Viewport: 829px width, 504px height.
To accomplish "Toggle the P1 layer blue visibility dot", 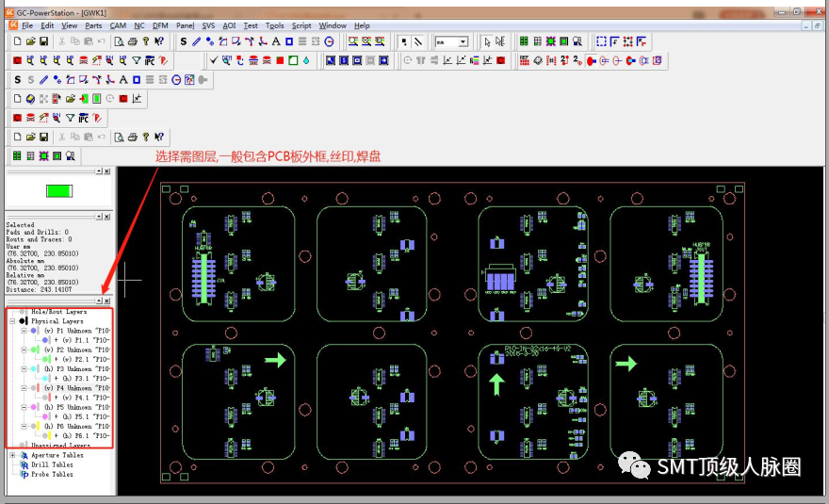I will pos(34,331).
